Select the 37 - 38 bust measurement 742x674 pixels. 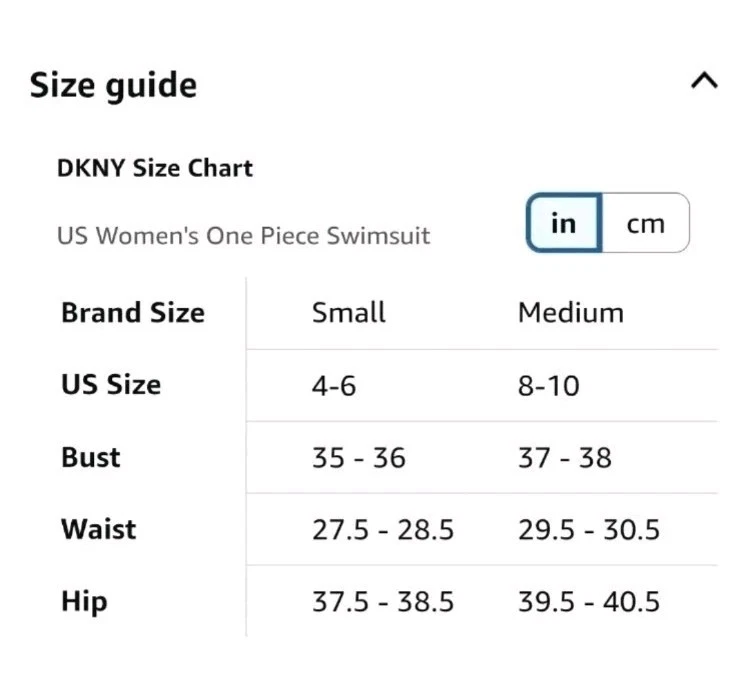564,458
